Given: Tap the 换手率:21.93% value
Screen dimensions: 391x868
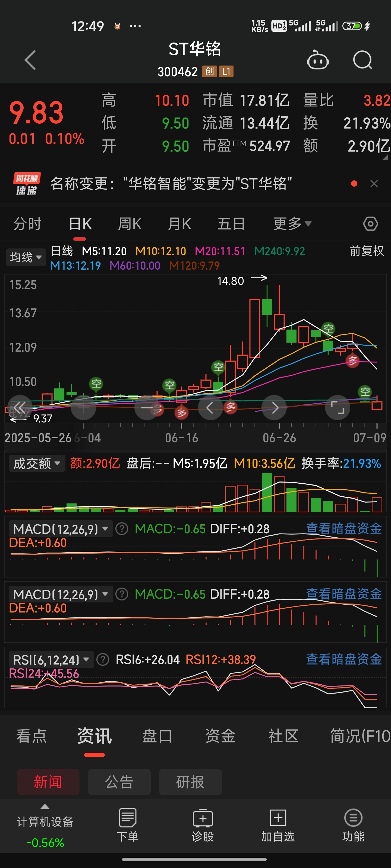Looking at the screenshot, I should 341,463.
